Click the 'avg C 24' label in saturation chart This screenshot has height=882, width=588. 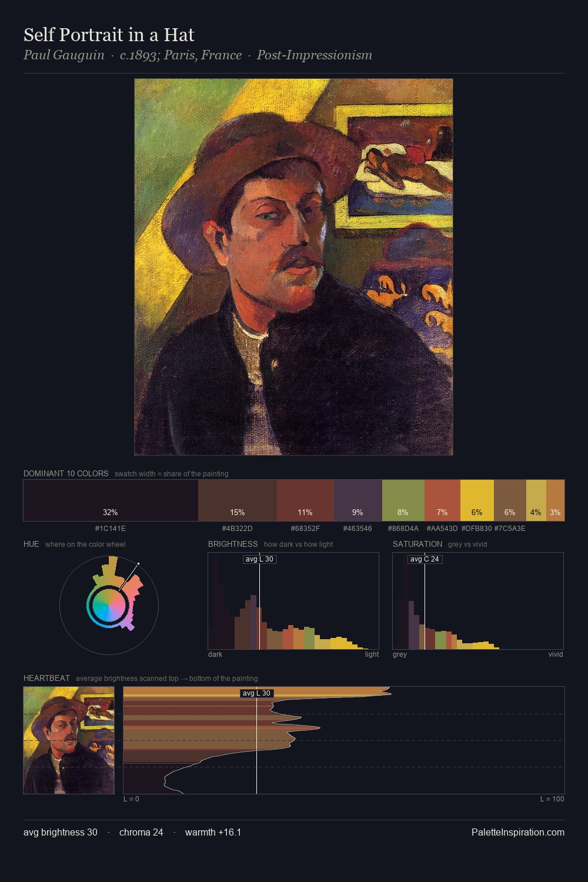click(x=425, y=559)
